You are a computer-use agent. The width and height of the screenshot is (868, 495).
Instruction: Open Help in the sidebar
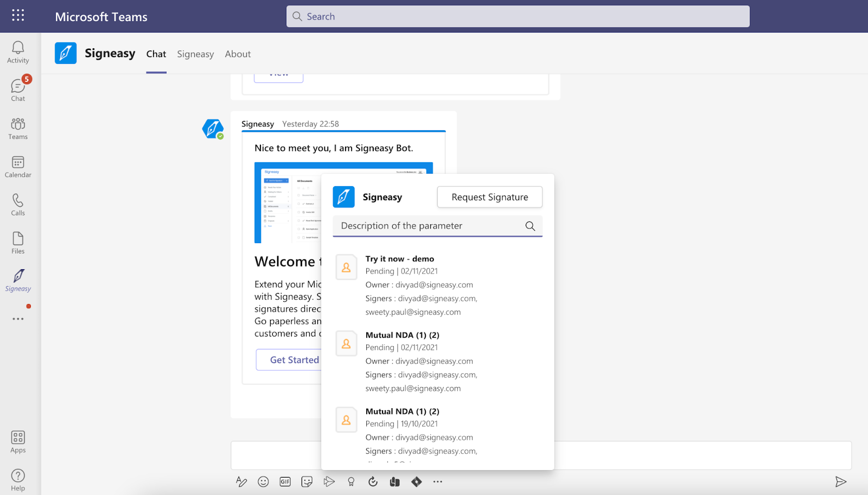pyautogui.click(x=18, y=480)
